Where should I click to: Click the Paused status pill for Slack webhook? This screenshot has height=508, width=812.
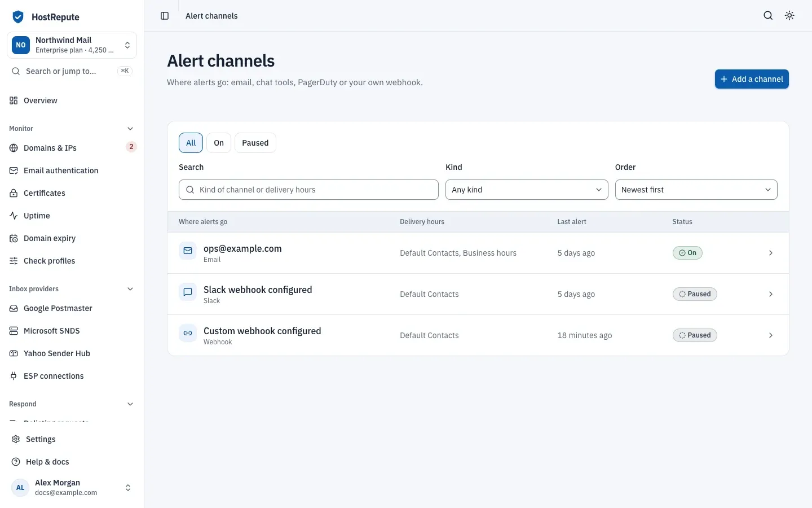[695, 294]
